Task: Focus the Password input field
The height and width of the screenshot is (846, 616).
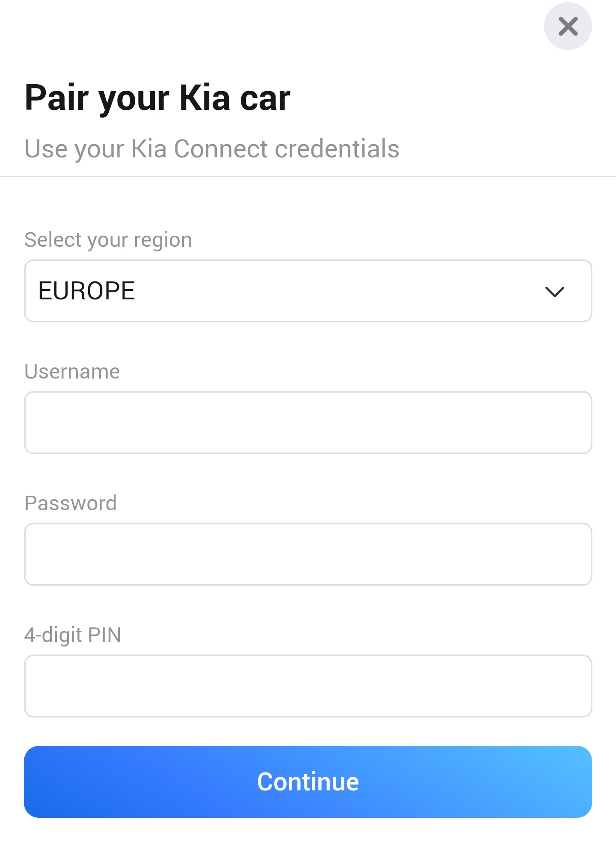Action: [308, 554]
